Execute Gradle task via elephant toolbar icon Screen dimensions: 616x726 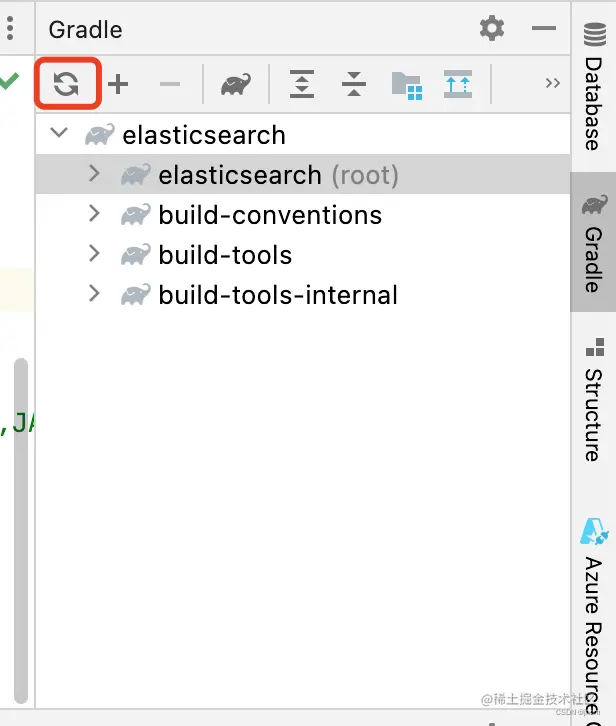pyautogui.click(x=236, y=84)
